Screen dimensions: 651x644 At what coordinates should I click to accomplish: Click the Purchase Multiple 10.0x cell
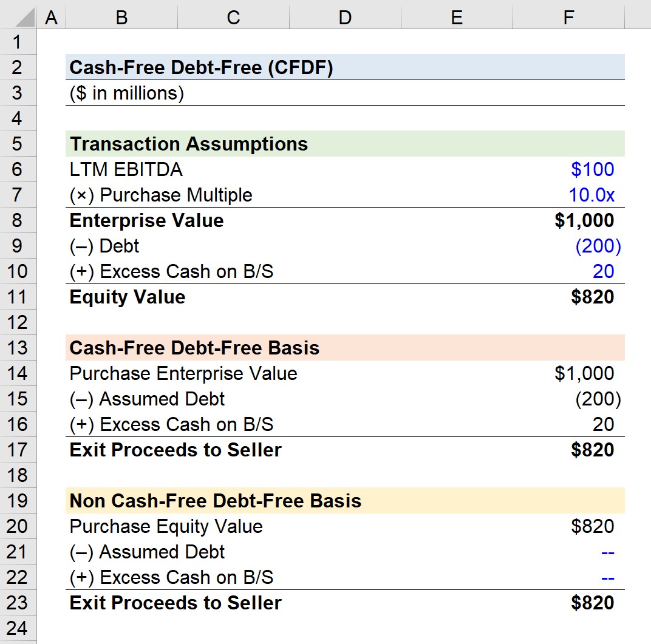568,195
